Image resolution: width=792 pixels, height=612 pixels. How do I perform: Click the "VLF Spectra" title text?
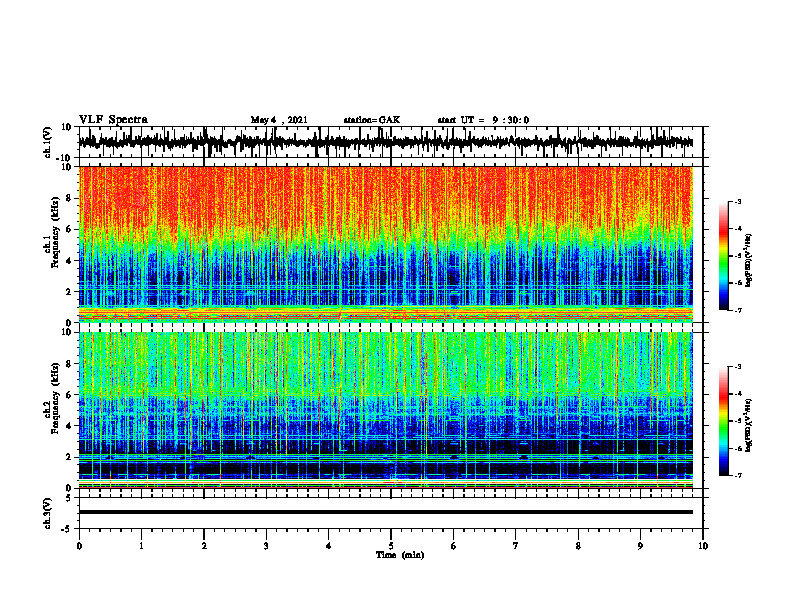pyautogui.click(x=113, y=120)
